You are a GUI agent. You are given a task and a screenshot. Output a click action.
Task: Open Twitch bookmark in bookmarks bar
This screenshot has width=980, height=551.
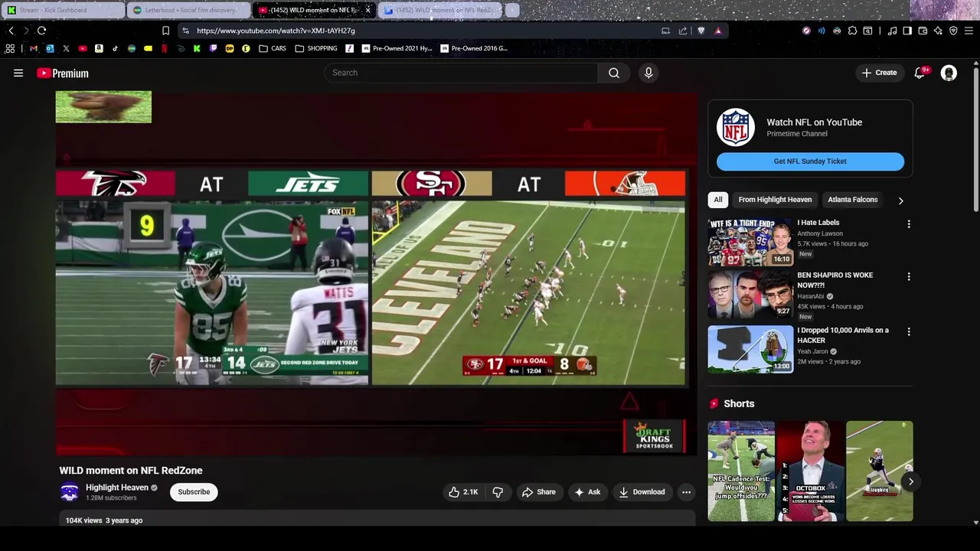click(x=213, y=48)
